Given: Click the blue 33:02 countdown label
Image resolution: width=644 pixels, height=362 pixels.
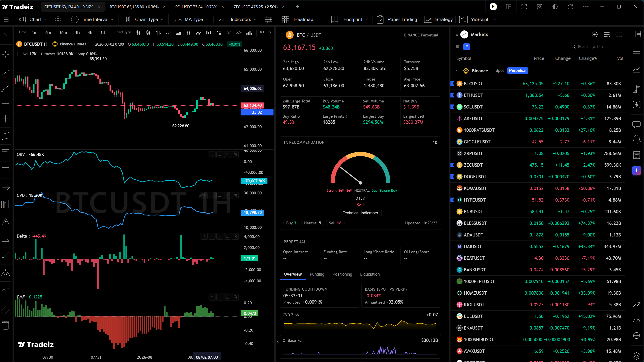Looking at the screenshot, I should (x=257, y=112).
